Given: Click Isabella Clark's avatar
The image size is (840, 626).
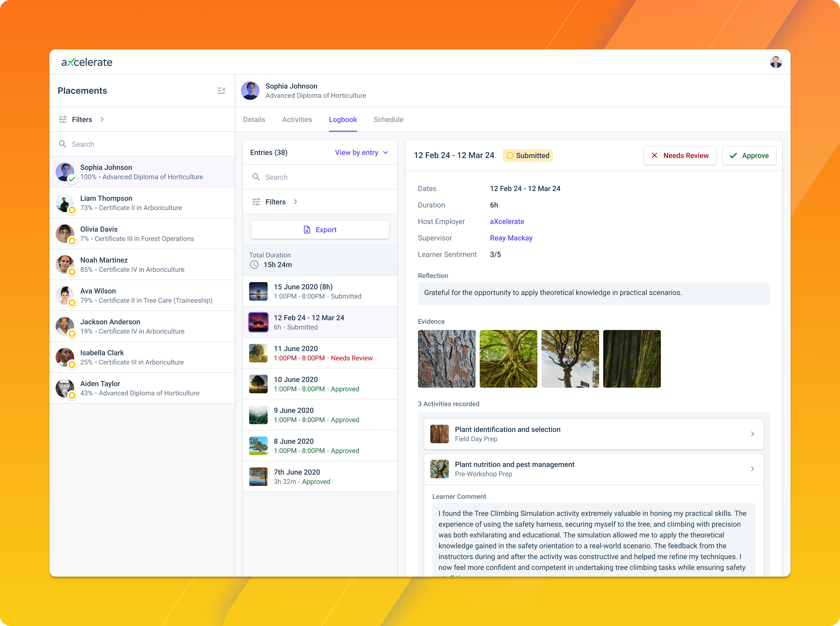Looking at the screenshot, I should [65, 357].
